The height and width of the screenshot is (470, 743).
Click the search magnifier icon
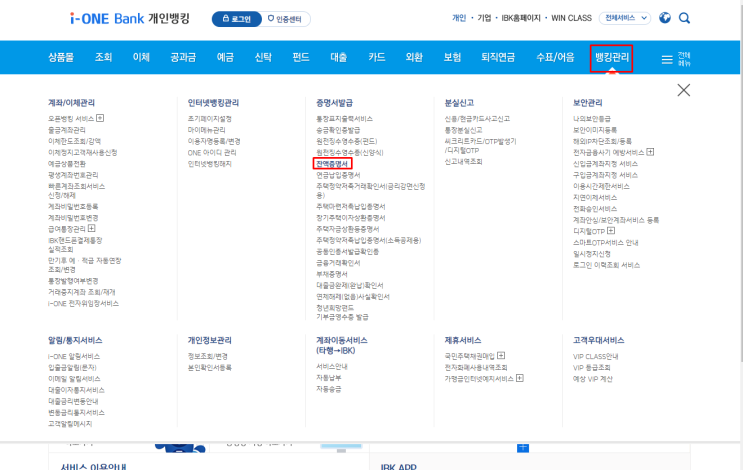click(684, 18)
